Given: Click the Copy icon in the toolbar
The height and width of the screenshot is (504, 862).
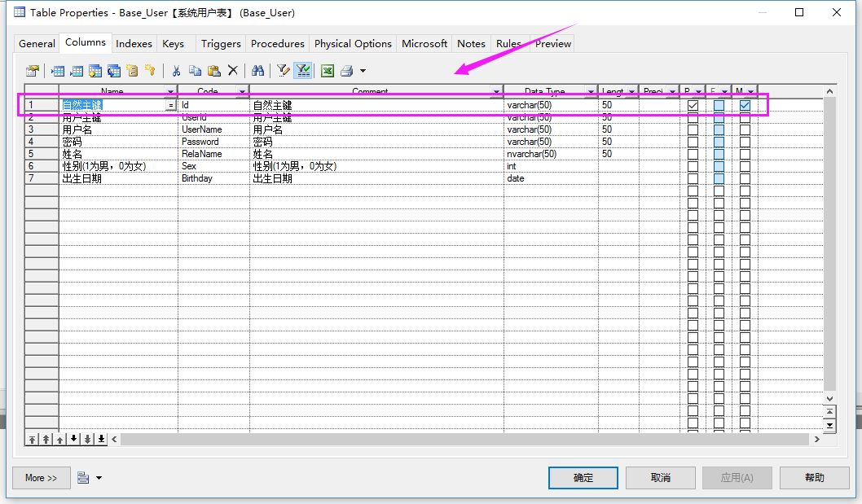Looking at the screenshot, I should [196, 70].
